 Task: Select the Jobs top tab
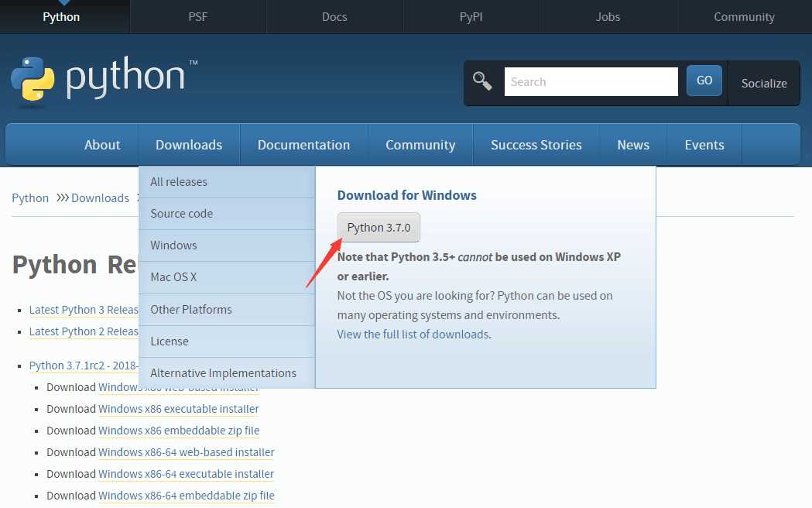click(x=608, y=16)
